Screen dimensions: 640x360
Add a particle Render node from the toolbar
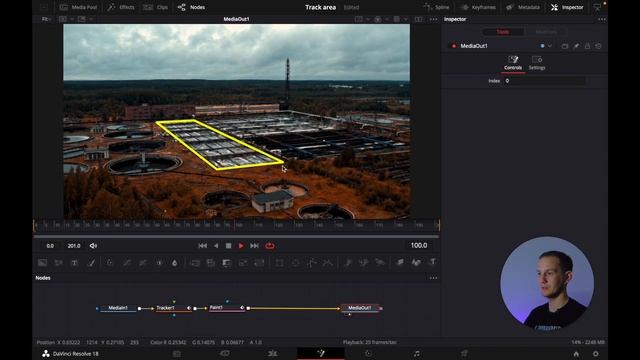(x=380, y=262)
